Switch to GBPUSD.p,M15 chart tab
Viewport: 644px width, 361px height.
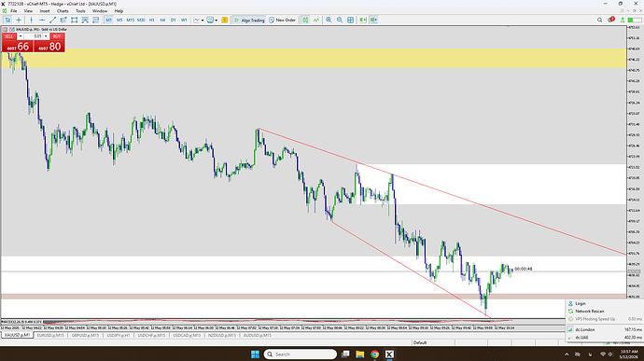pos(85,336)
